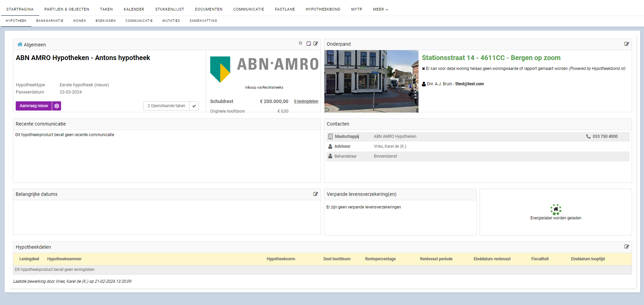The width and height of the screenshot is (644, 305).
Task: Open Stationsstraat 14 address link
Action: pyautogui.click(x=491, y=58)
